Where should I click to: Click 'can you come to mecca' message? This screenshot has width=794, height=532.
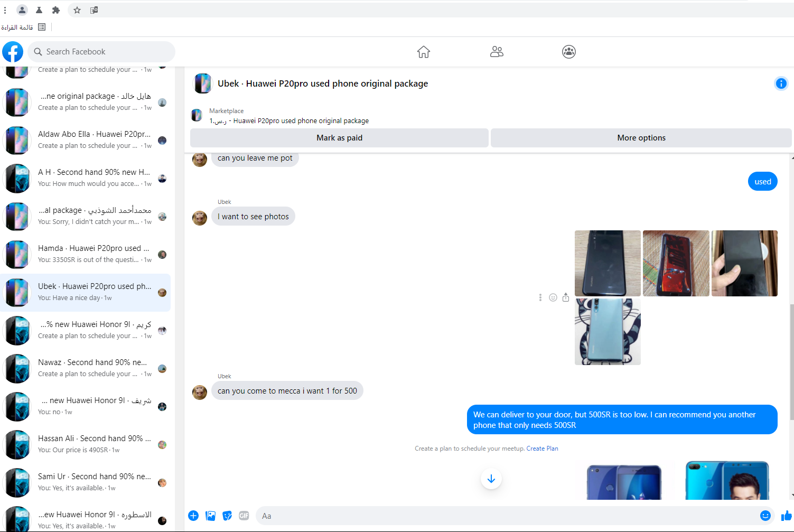(287, 391)
